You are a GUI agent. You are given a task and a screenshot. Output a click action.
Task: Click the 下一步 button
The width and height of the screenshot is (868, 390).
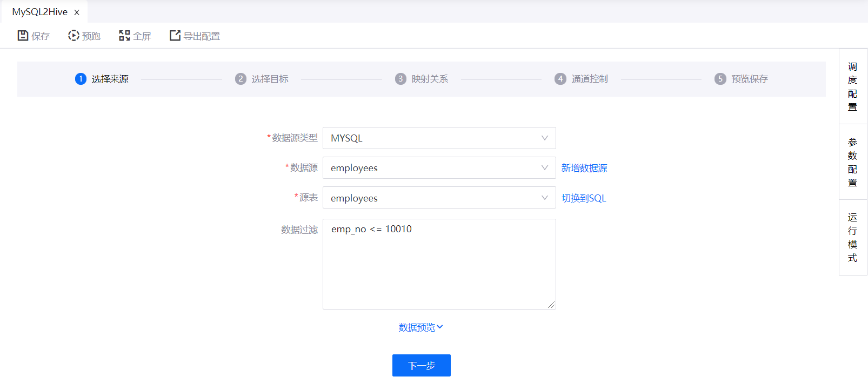[422, 366]
